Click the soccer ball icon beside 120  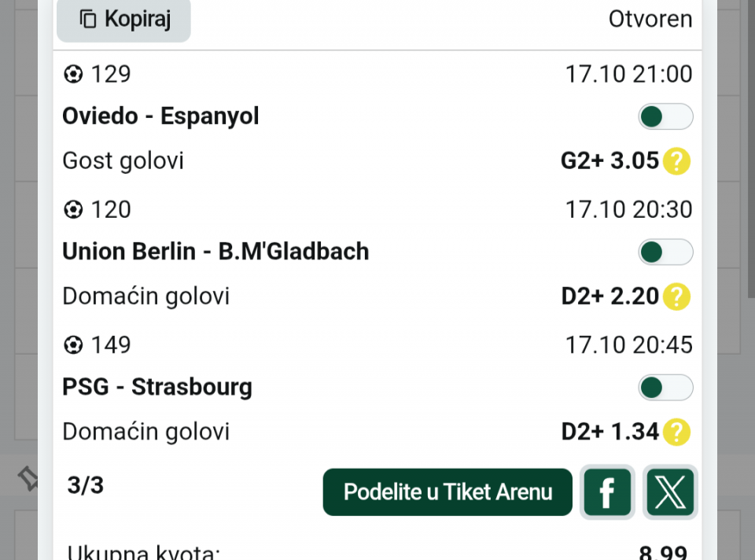(x=73, y=210)
